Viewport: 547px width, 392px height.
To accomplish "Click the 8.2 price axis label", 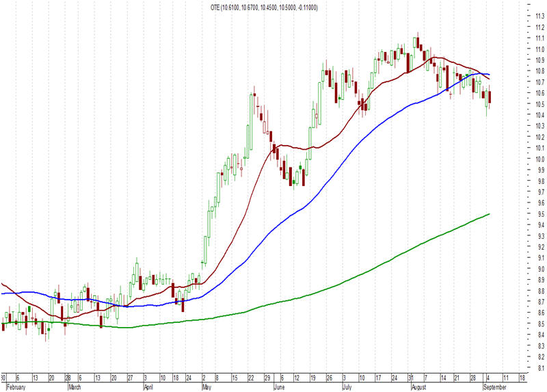I will pos(541,356).
